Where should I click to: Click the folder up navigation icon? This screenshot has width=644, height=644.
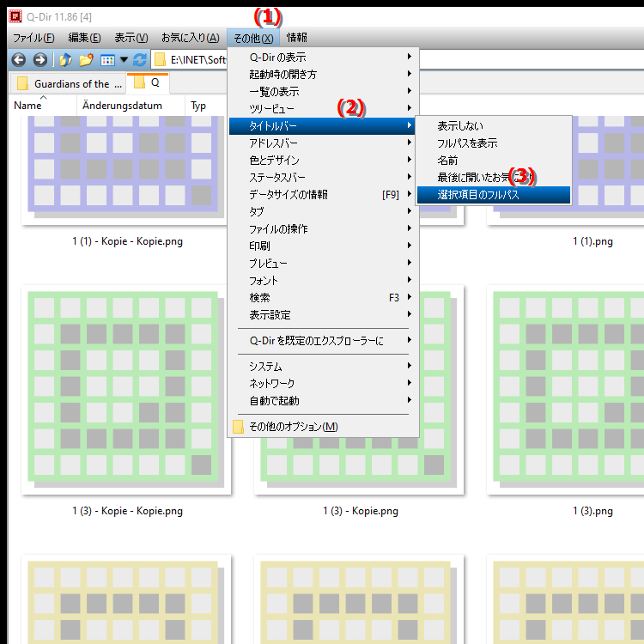coord(65,60)
